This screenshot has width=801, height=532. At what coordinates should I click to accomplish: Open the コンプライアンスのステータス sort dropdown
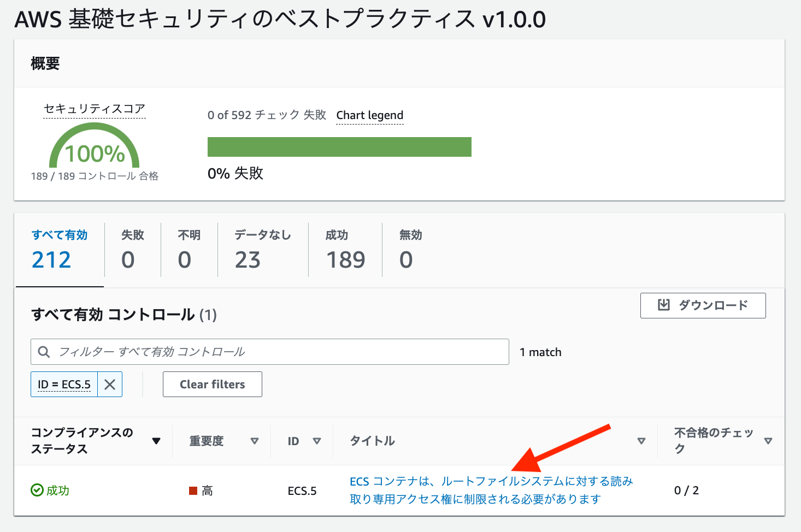tap(157, 441)
